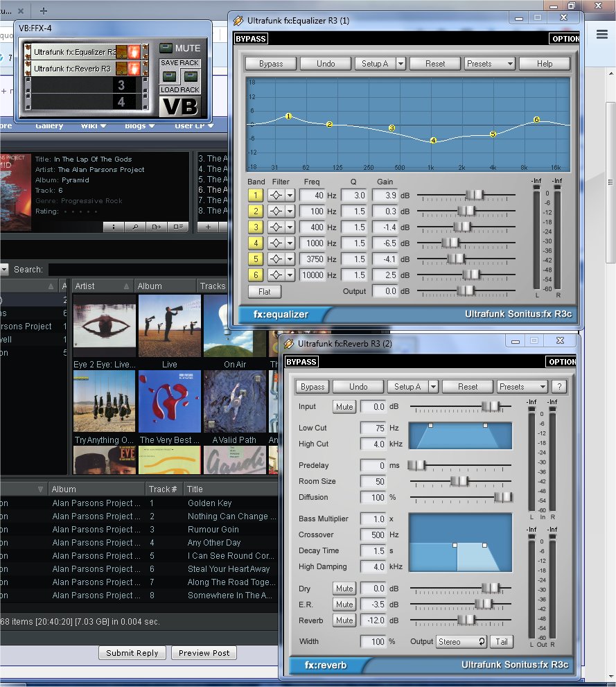Open the Wiki menu on the web page
The image size is (616, 687).
[x=94, y=125]
